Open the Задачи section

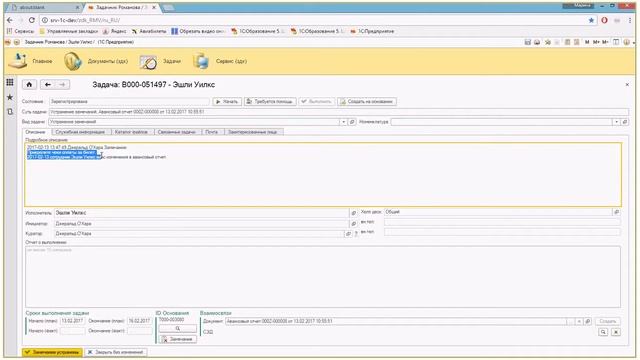pos(160,61)
